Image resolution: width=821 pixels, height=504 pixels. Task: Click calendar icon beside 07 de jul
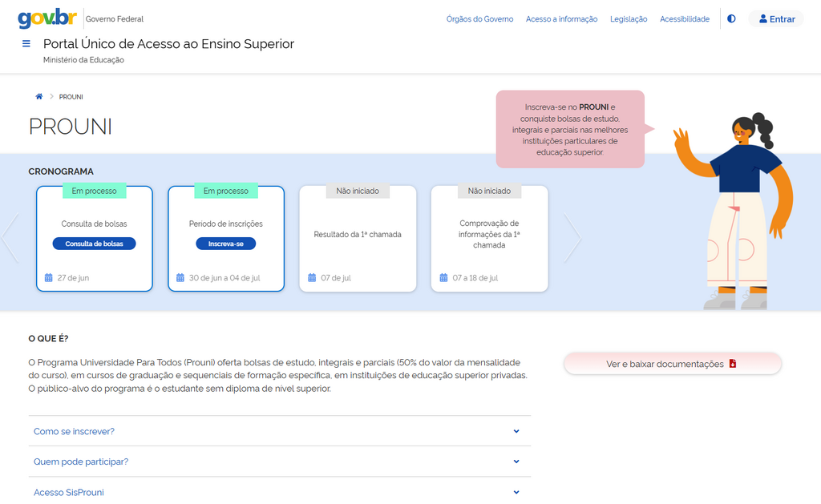click(x=312, y=278)
